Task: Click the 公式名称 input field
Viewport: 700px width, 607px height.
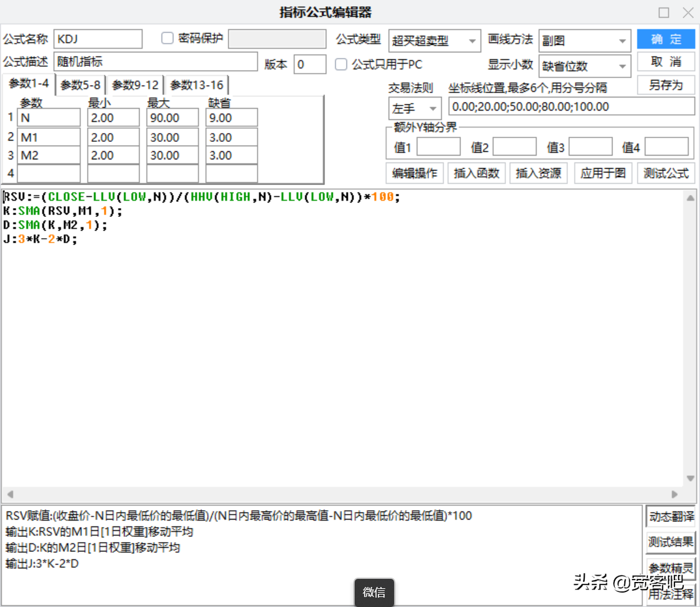Action: click(98, 39)
